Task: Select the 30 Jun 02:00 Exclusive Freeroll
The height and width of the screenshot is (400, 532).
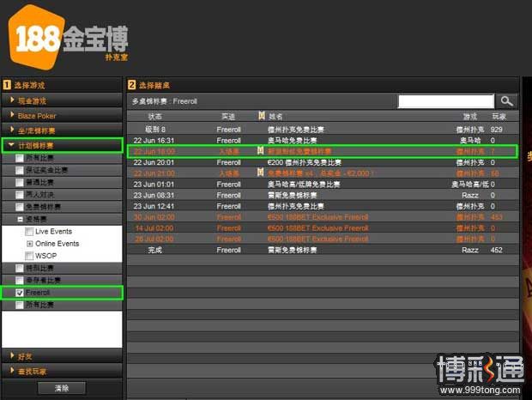Action: point(323,217)
